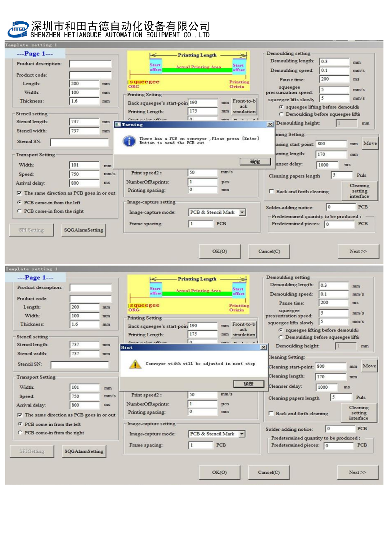
Task: Click the Move button in Warning screenshot
Action: pyautogui.click(x=370, y=143)
